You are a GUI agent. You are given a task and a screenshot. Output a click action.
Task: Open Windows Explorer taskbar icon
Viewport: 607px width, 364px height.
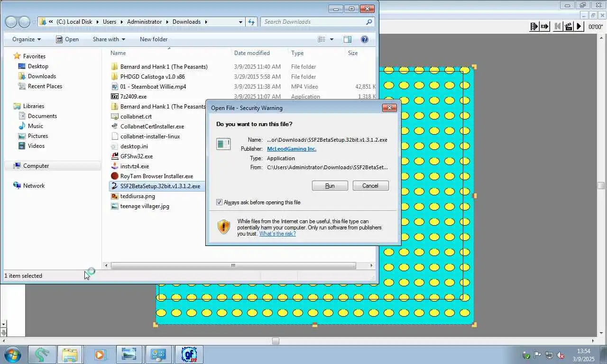[x=70, y=355]
